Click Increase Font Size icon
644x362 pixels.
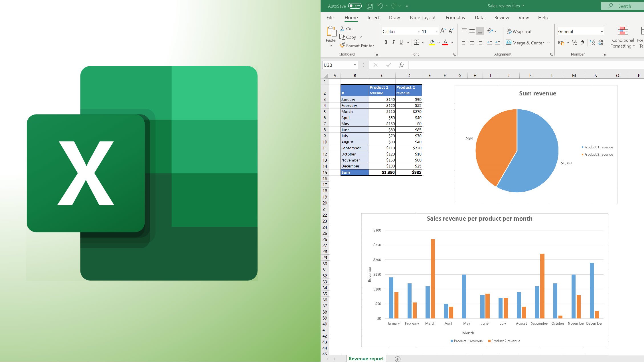pos(443,31)
